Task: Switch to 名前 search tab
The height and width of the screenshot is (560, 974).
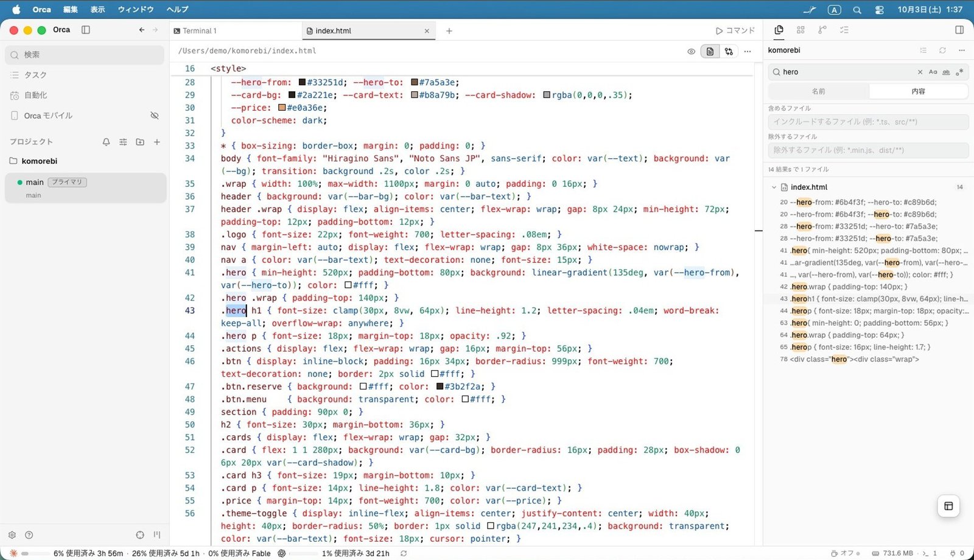Action: (x=819, y=91)
